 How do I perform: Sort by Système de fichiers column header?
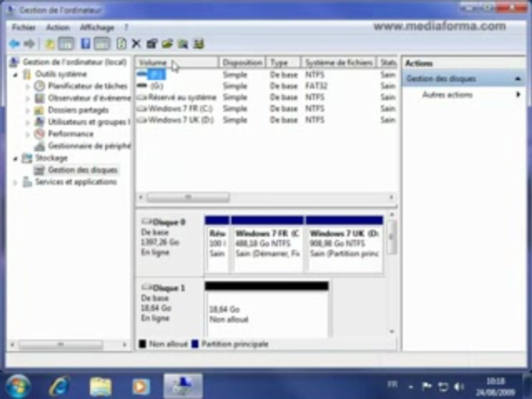pyautogui.click(x=339, y=63)
